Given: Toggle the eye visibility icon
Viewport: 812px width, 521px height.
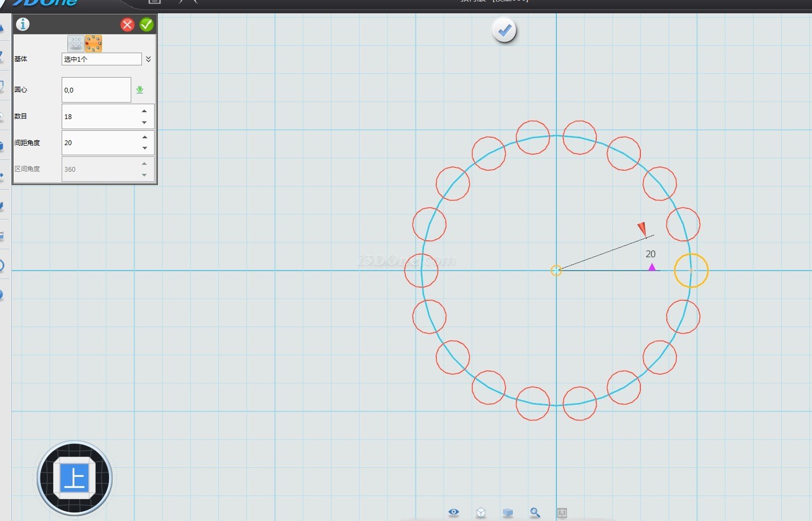Looking at the screenshot, I should tap(453, 512).
